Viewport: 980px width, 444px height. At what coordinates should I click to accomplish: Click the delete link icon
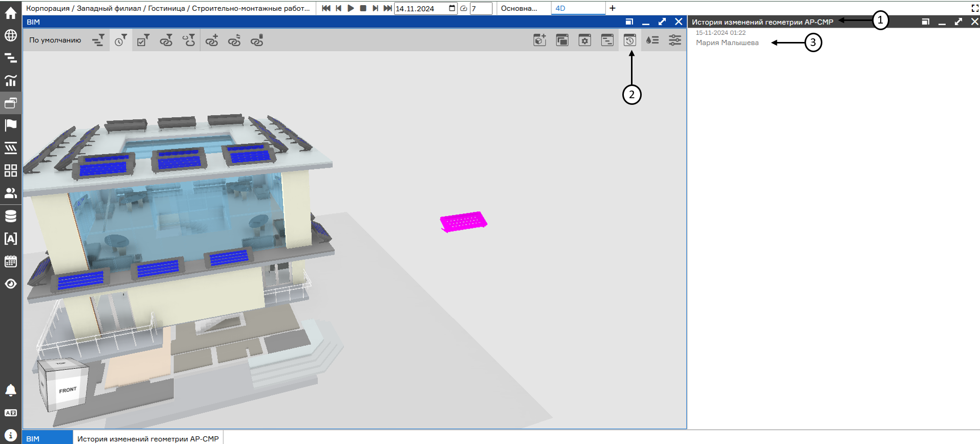[x=257, y=40]
